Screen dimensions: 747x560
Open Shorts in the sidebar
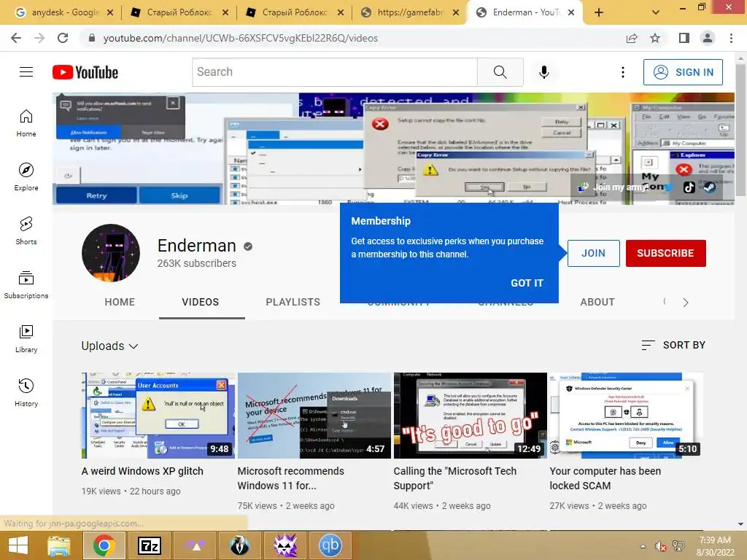click(26, 230)
